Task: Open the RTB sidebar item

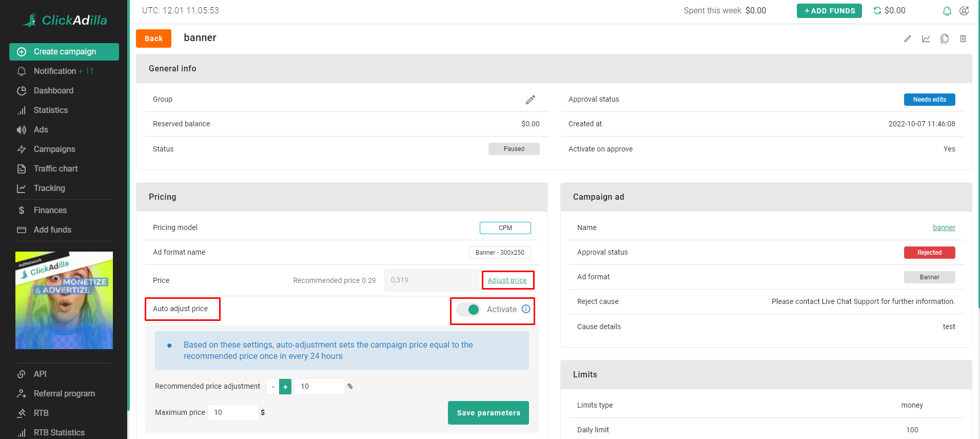Action: (x=41, y=413)
